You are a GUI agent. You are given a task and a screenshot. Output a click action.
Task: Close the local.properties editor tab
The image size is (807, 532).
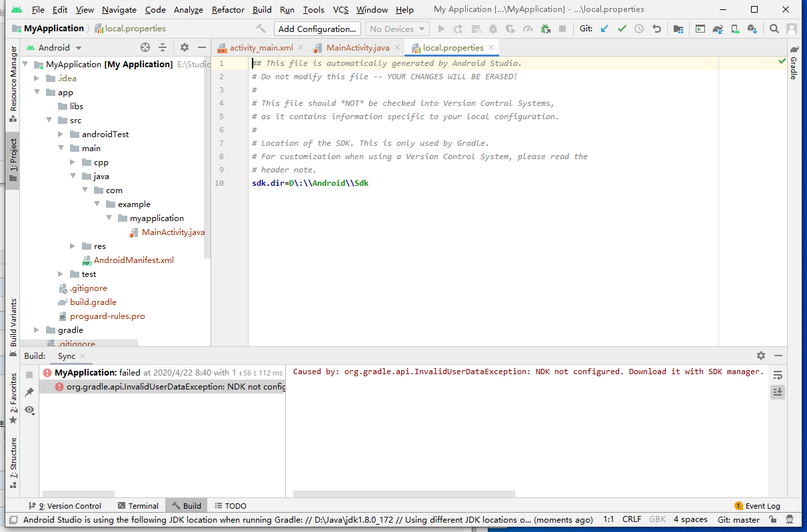coord(491,47)
